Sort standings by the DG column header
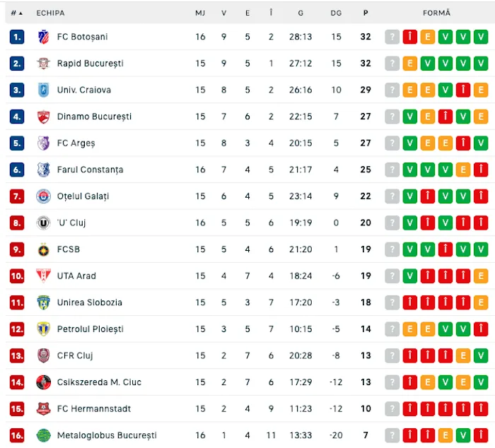 336,13
